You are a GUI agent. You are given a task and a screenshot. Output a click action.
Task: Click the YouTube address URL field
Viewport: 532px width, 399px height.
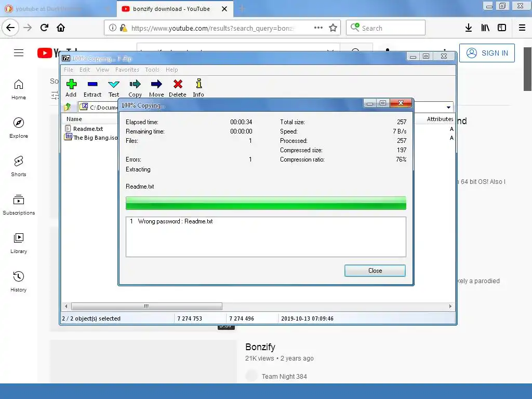212,28
